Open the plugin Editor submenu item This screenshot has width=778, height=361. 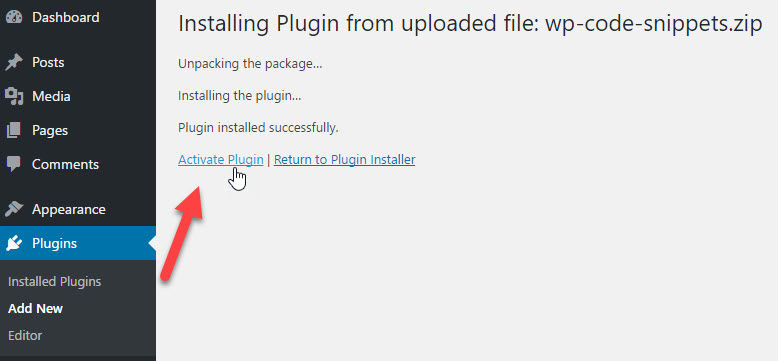(25, 335)
